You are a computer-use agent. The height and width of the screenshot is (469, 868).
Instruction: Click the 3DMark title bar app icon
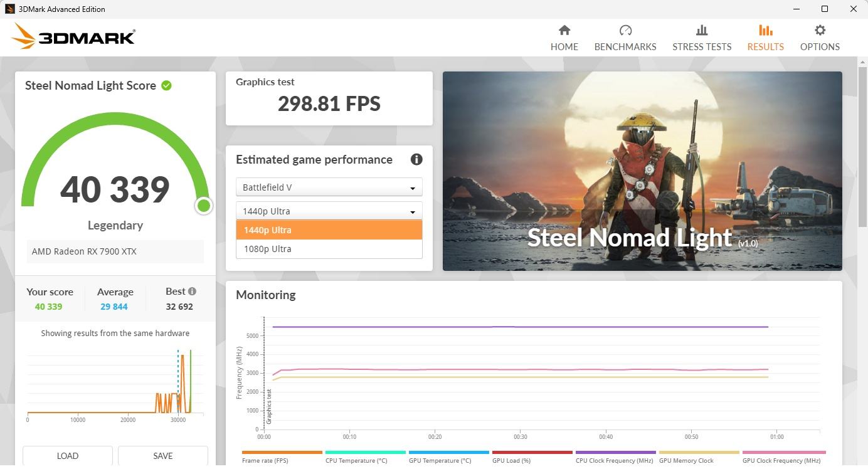coord(9,9)
